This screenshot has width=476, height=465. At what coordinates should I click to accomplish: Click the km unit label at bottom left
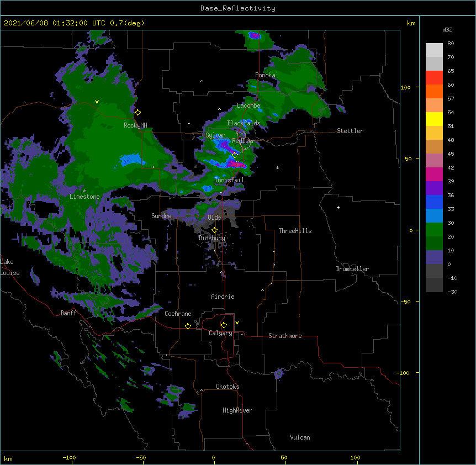tap(8, 458)
